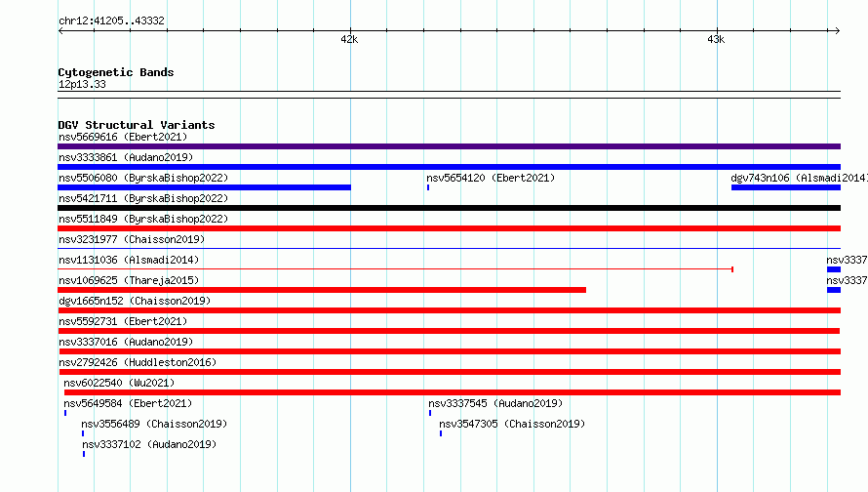Open the nsv1131036 (Alsmadi2014) label
Viewport: 868px width, 492px height.
click(129, 260)
